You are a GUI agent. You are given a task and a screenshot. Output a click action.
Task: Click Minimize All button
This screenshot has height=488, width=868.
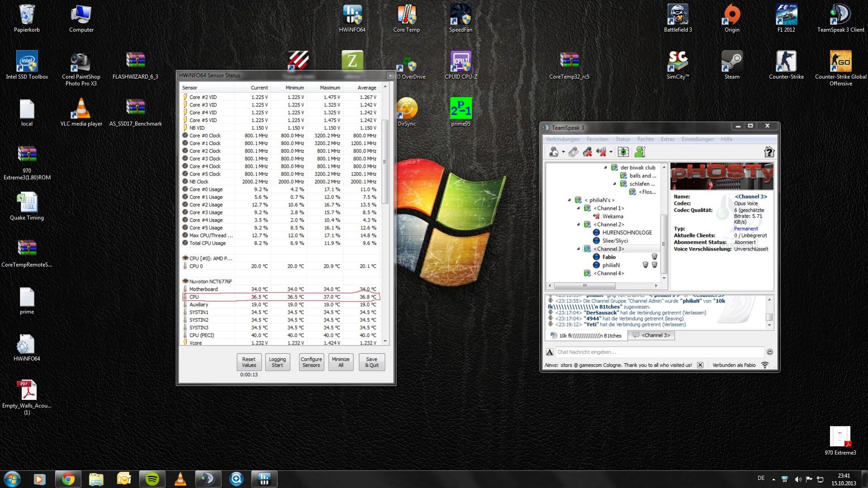coord(341,362)
